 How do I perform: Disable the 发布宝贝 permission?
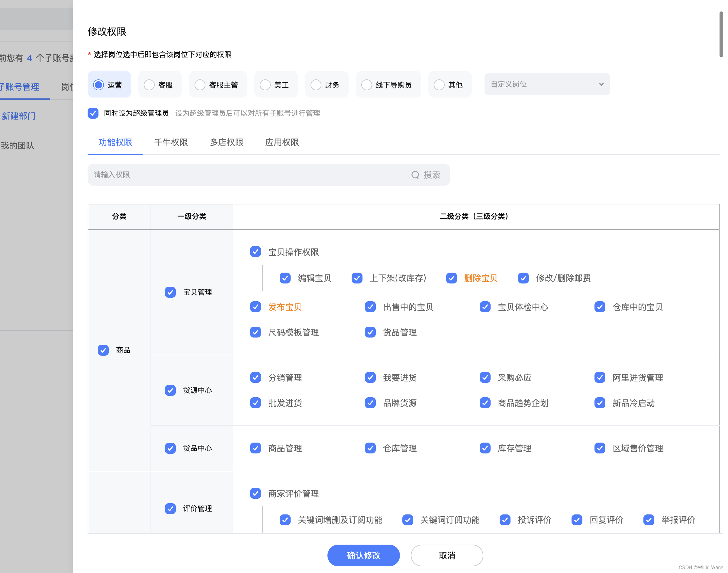tap(256, 307)
